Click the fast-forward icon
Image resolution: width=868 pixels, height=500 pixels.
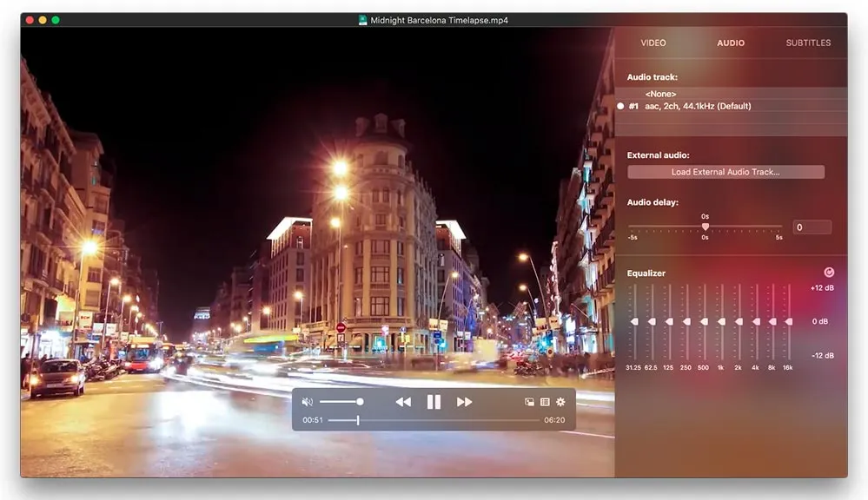pyautogui.click(x=462, y=401)
